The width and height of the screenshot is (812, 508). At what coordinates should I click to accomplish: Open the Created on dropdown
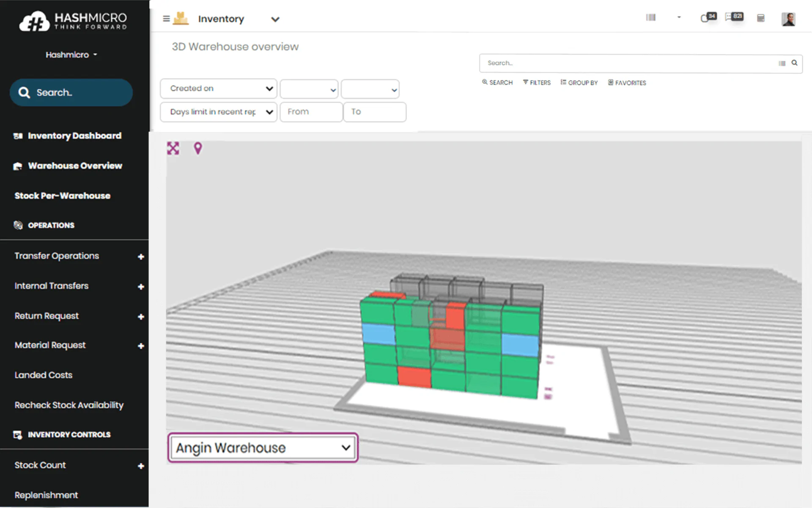click(219, 88)
